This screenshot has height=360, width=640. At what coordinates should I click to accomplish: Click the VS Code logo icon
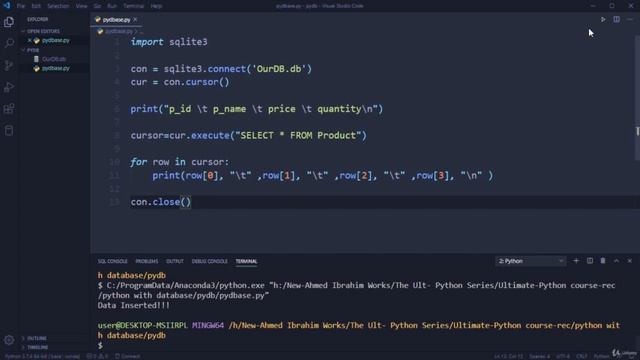(7, 6)
